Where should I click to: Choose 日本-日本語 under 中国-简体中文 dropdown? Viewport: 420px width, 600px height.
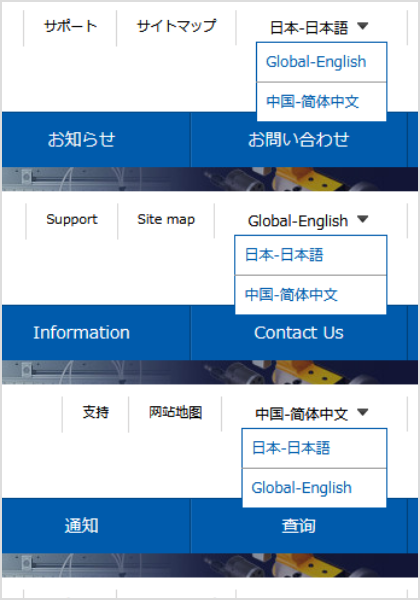(x=314, y=448)
